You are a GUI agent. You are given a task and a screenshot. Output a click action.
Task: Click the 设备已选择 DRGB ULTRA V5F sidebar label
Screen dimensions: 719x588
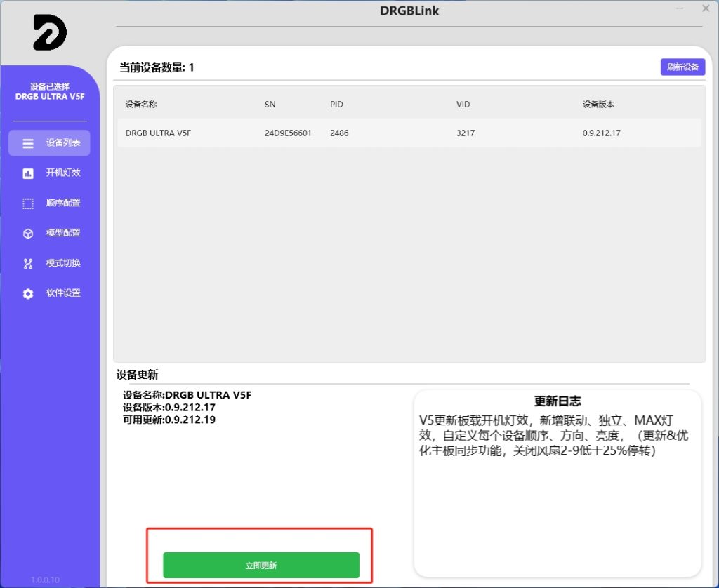(50, 91)
